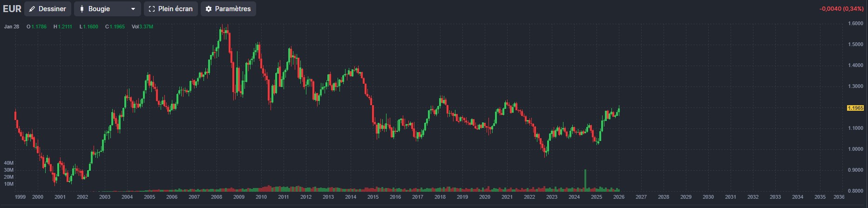This screenshot has width=868, height=208.
Task: Activate the Dessiner drawing tool button
Action: [47, 9]
